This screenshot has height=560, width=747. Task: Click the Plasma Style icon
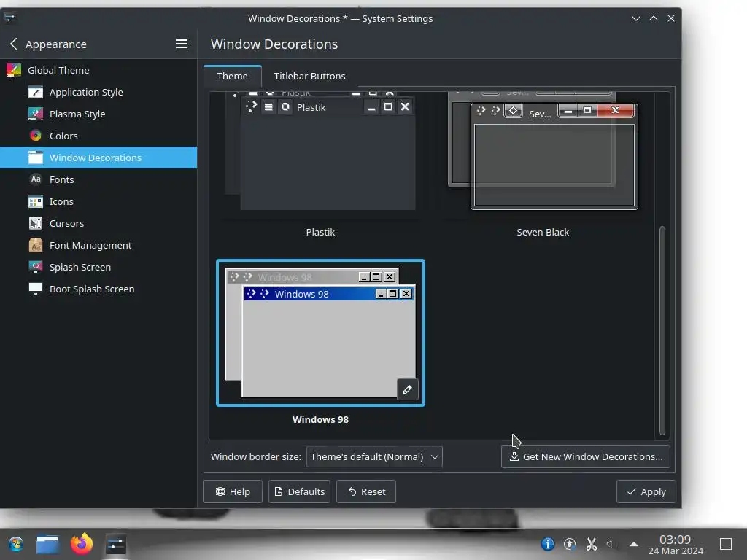(x=35, y=114)
